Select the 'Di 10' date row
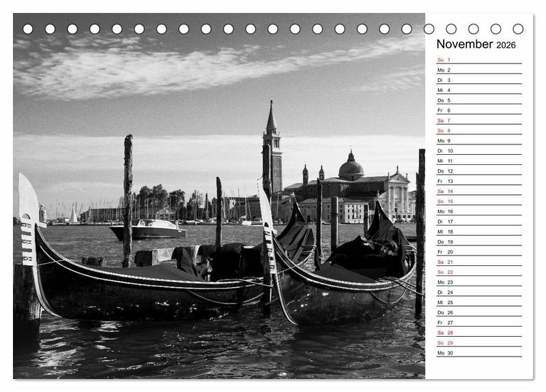This screenshot has width=546, height=392. click(479, 151)
